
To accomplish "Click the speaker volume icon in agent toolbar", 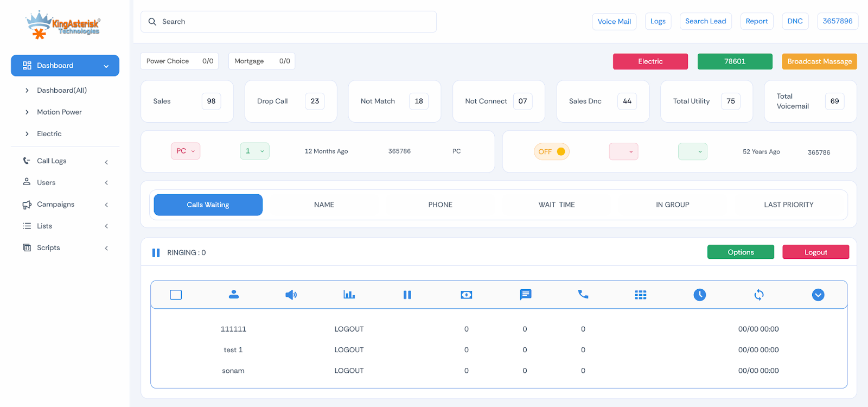I will tap(291, 295).
